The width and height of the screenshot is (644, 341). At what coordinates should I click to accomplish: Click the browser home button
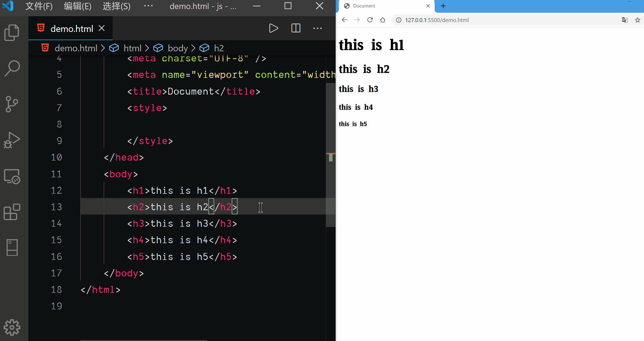(382, 20)
